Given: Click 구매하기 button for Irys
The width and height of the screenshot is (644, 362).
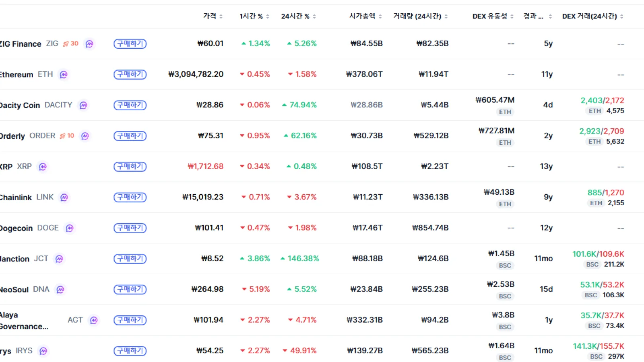Looking at the screenshot, I should (130, 351).
